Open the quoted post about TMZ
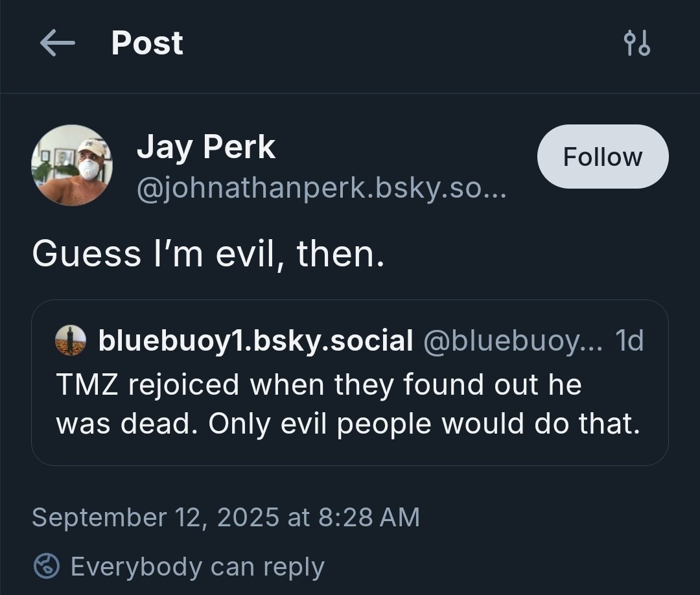 pos(350,402)
